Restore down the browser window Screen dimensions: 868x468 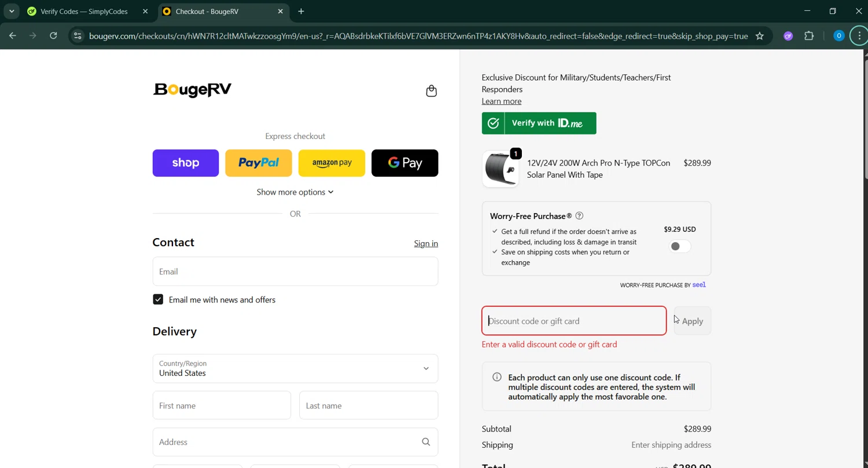pos(833,11)
